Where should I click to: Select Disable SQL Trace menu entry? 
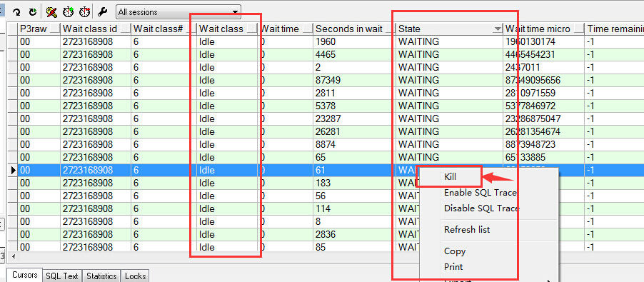pyautogui.click(x=482, y=208)
